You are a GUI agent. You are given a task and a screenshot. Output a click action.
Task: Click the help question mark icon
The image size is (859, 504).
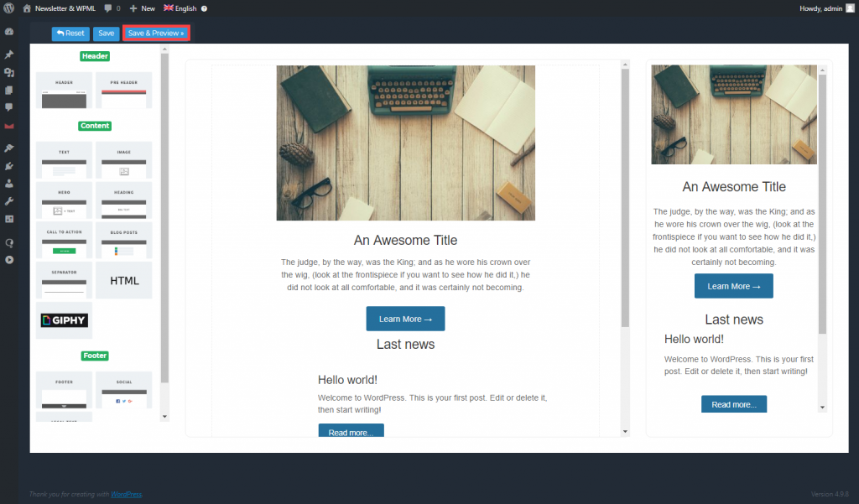[x=205, y=8]
